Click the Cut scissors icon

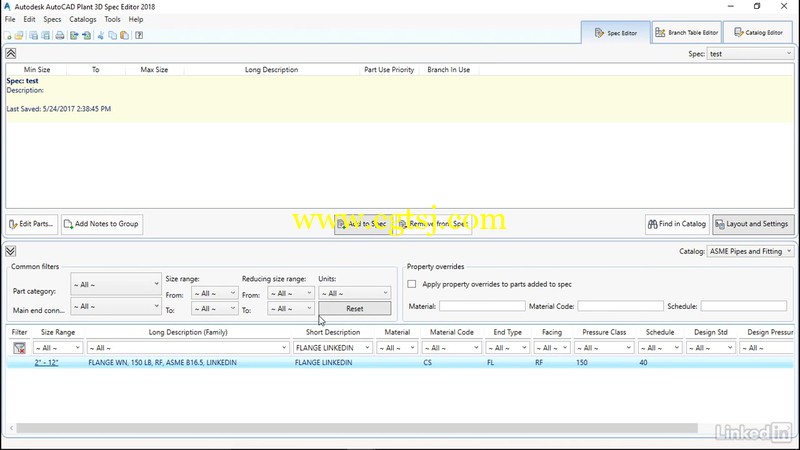(x=101, y=35)
